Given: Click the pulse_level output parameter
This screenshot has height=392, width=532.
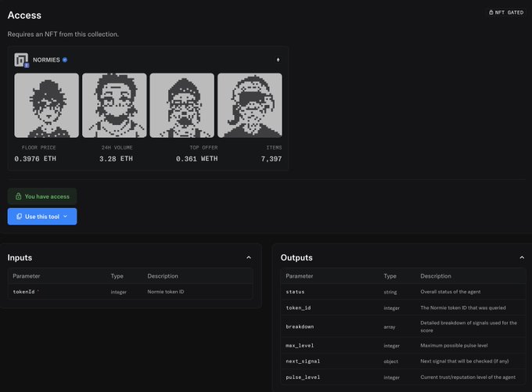Looking at the screenshot, I should (303, 377).
